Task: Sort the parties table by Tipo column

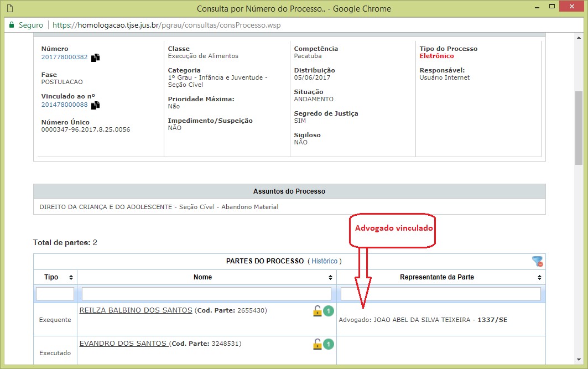Action: click(71, 277)
